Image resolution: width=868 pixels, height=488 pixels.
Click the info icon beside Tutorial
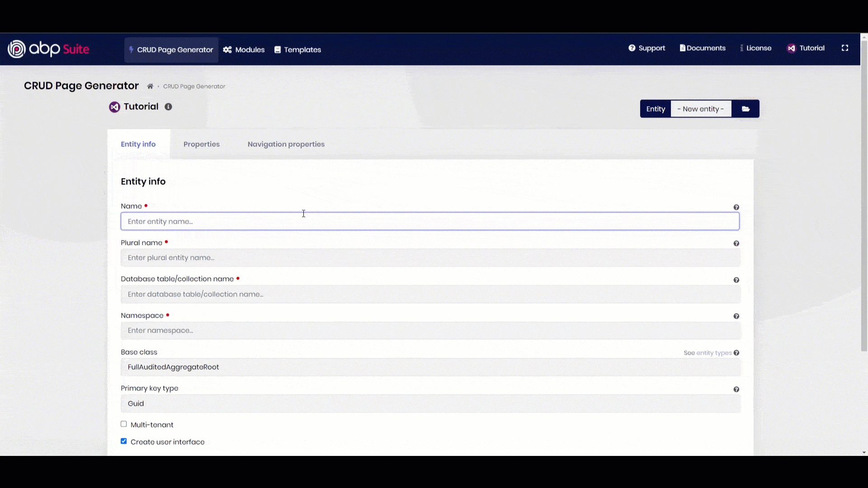click(x=168, y=107)
